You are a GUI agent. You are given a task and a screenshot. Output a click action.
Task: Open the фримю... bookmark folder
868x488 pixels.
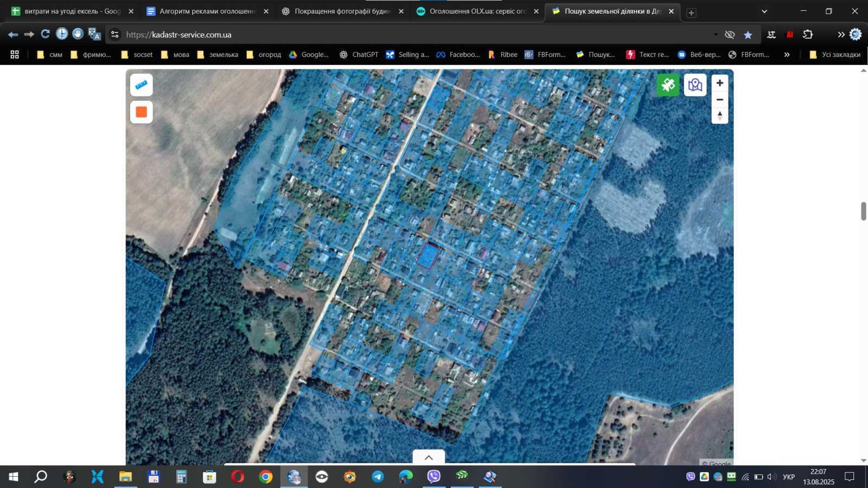pos(91,55)
